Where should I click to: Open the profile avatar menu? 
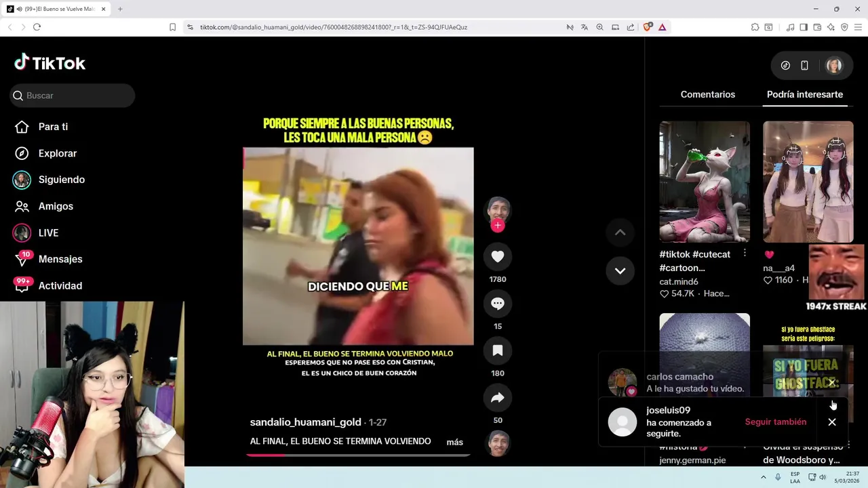coord(834,66)
